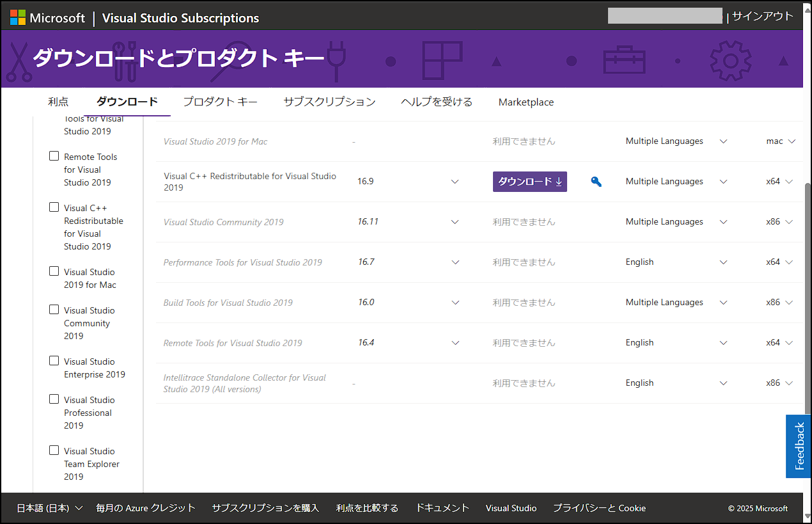Image resolution: width=812 pixels, height=524 pixels.
Task: Check Visual C++ Redistributable filter checkbox
Action: 54,207
